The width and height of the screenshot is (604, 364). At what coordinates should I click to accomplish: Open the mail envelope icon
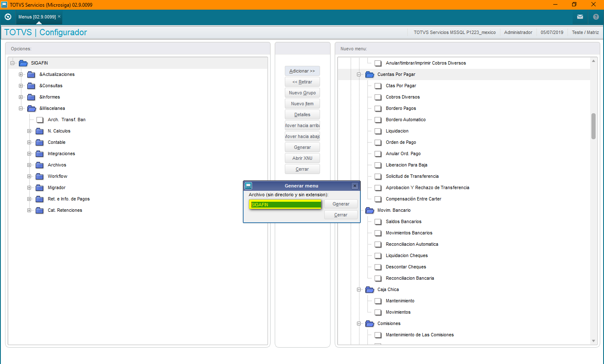pos(580,17)
